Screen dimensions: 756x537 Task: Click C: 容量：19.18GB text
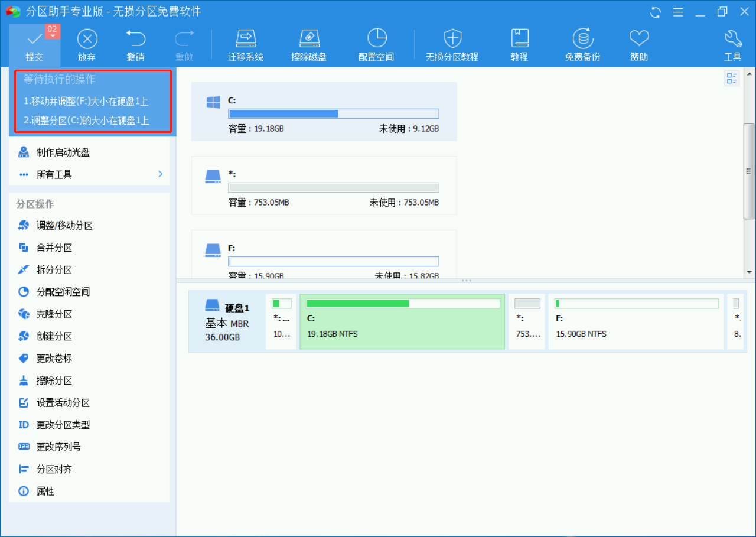256,128
